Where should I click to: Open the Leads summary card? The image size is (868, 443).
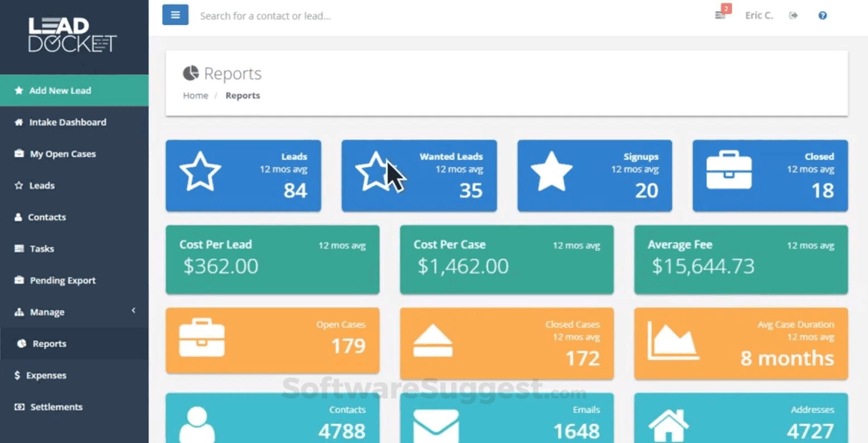pyautogui.click(x=243, y=175)
